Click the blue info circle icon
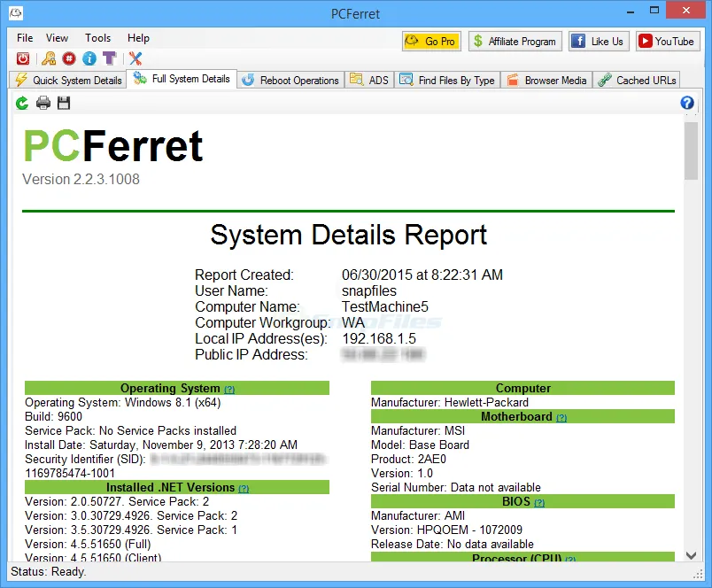The height and width of the screenshot is (588, 712). pyautogui.click(x=89, y=58)
